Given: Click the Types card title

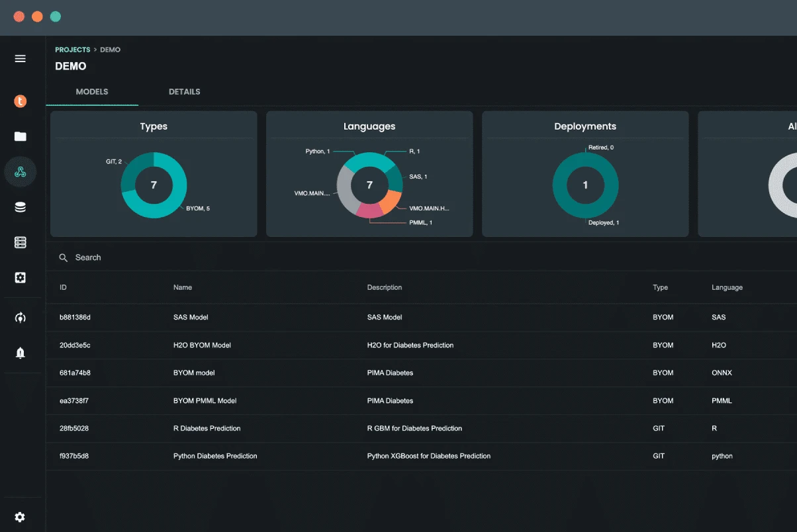Looking at the screenshot, I should point(154,126).
